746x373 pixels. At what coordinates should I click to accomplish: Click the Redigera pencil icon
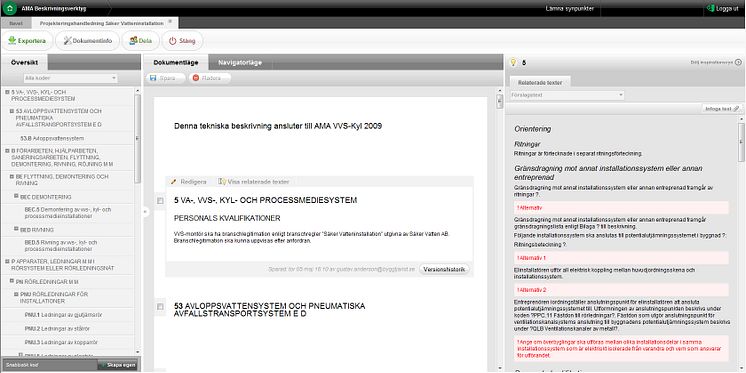pyautogui.click(x=174, y=182)
